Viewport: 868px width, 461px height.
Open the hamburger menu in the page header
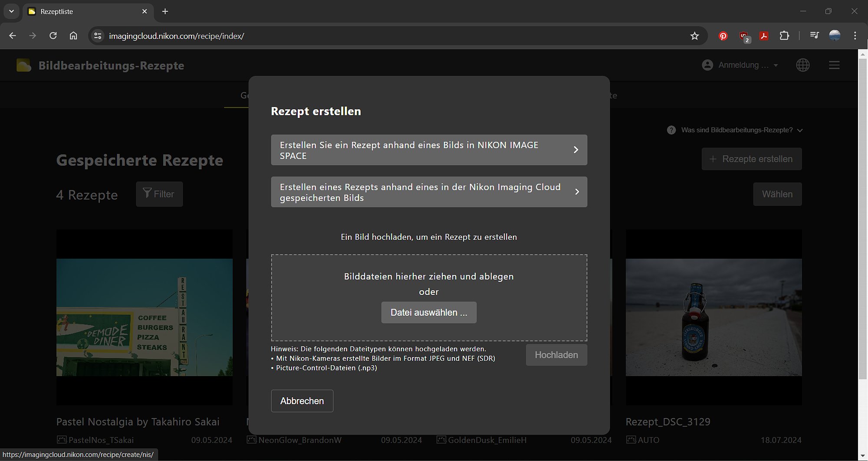pyautogui.click(x=834, y=65)
